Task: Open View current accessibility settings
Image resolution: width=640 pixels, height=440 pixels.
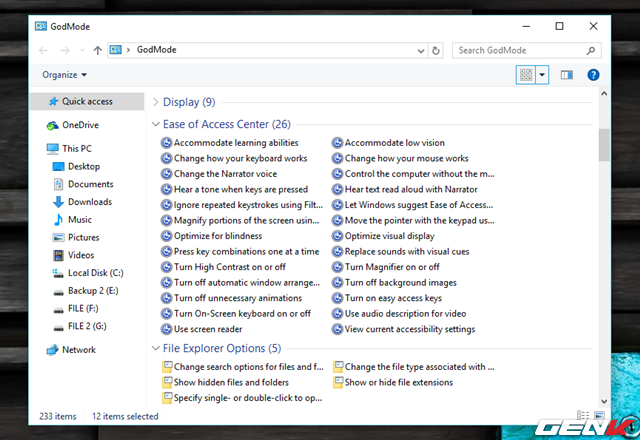Action: pos(404,329)
